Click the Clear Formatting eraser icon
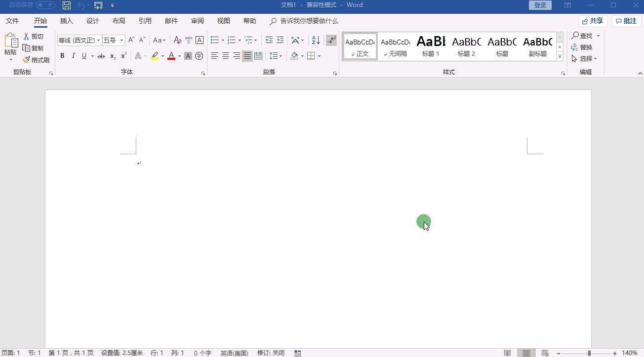This screenshot has height=357, width=644. [177, 40]
